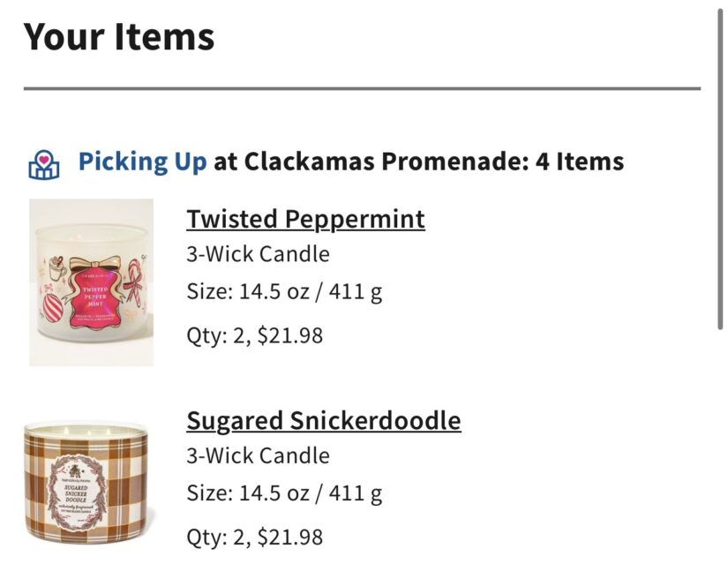The image size is (728, 579).
Task: Click the Twisted Peppermint candle thumbnail
Action: coord(91,282)
